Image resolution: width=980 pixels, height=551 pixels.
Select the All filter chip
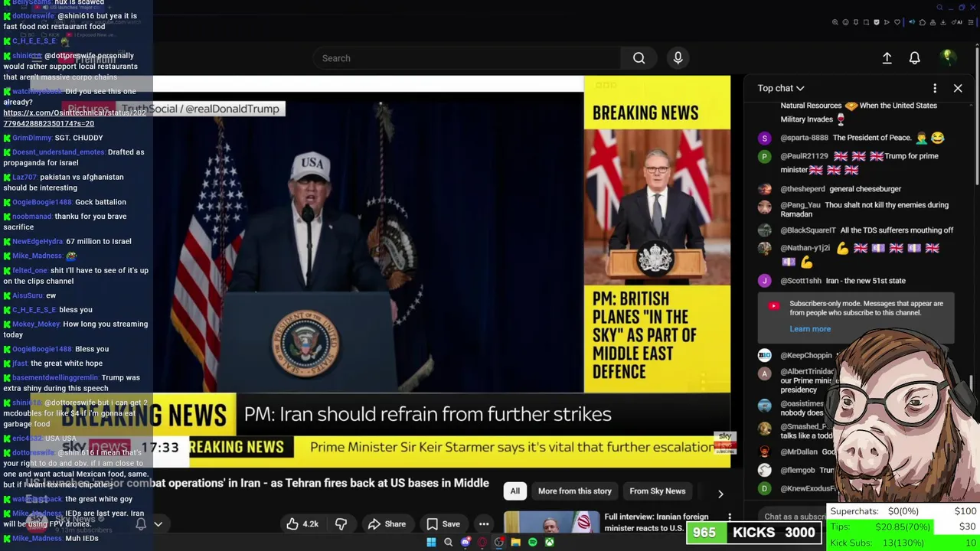pyautogui.click(x=514, y=491)
